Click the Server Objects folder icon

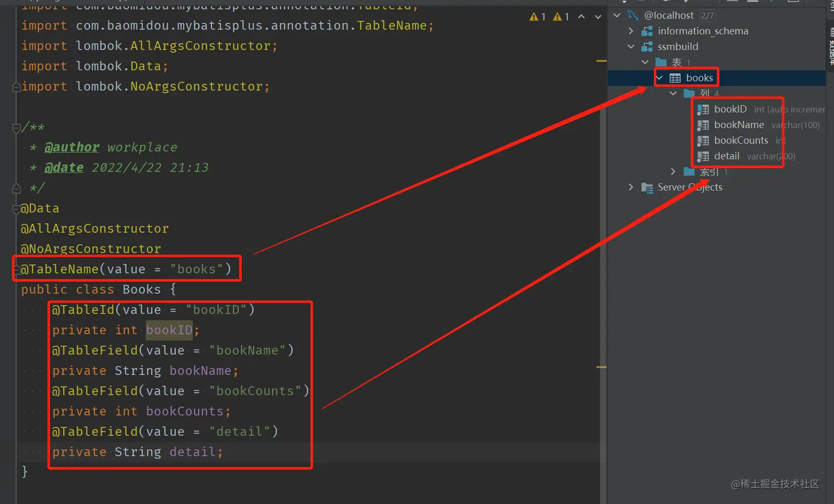[x=647, y=187]
